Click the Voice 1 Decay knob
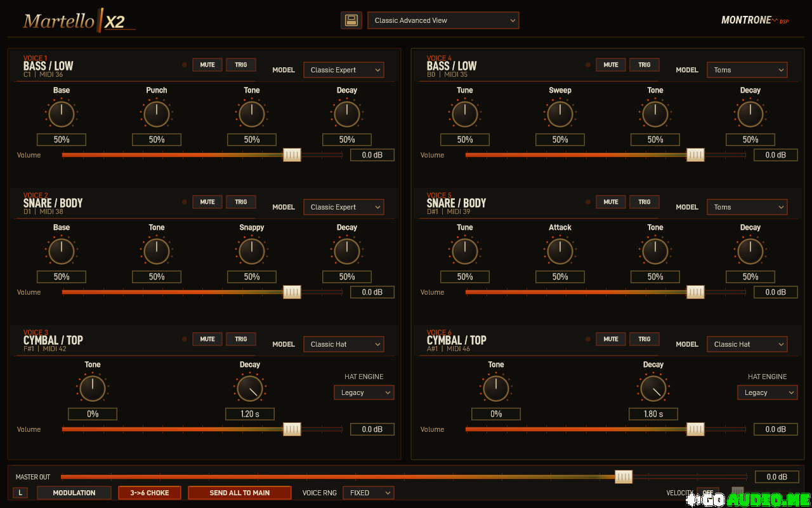 pyautogui.click(x=347, y=114)
